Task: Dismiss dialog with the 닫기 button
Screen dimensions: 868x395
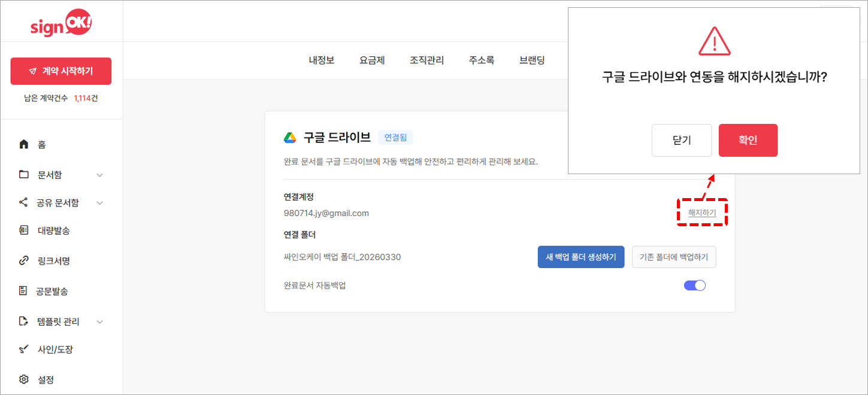Action: (682, 141)
